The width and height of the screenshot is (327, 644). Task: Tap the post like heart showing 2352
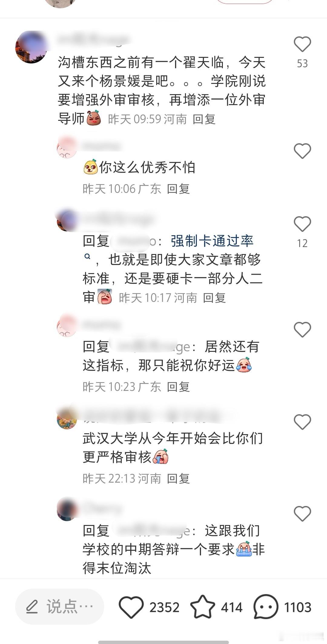click(131, 607)
